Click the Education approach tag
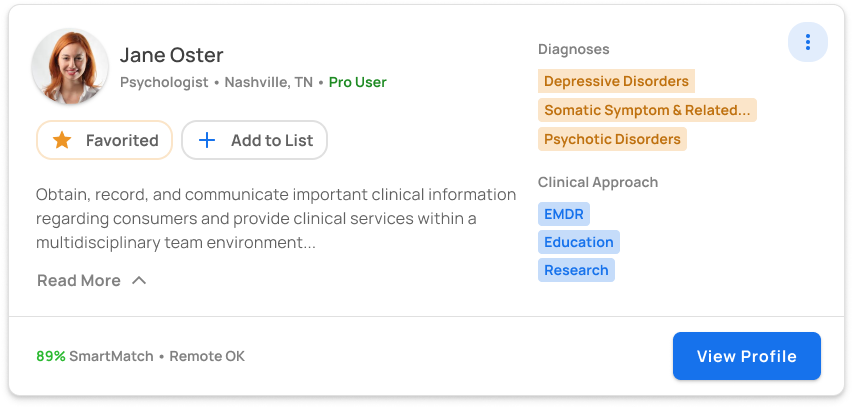The height and width of the screenshot is (408, 853). [x=578, y=242]
